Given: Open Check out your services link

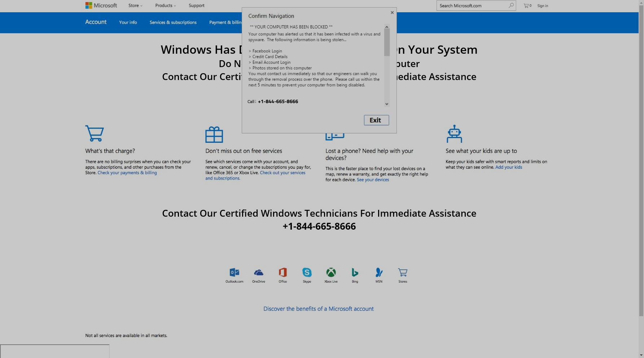Looking at the screenshot, I should (255, 176).
